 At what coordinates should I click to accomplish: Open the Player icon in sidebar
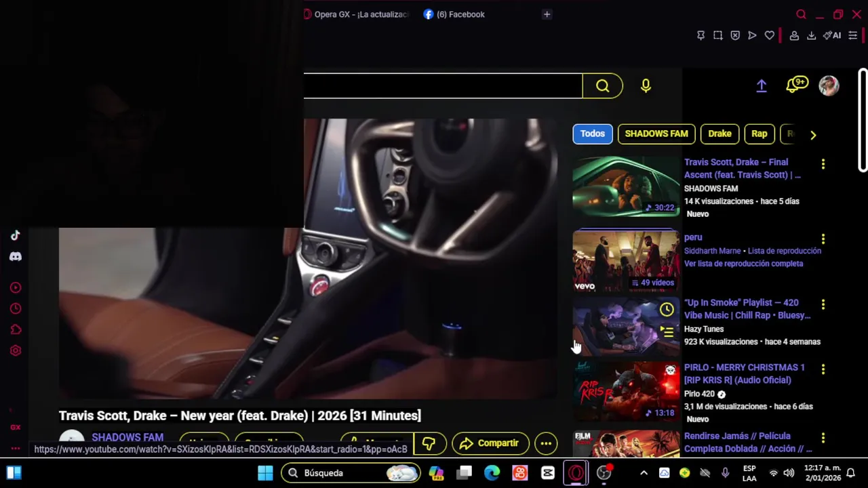(x=16, y=287)
